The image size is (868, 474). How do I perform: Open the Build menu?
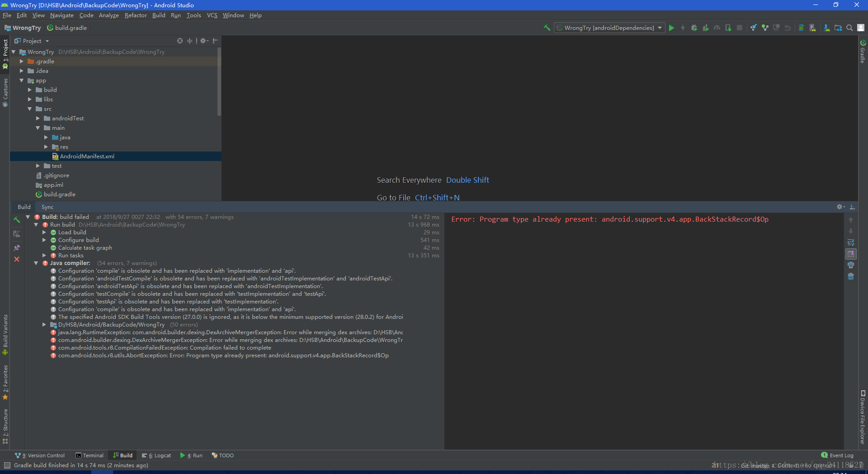(x=159, y=15)
